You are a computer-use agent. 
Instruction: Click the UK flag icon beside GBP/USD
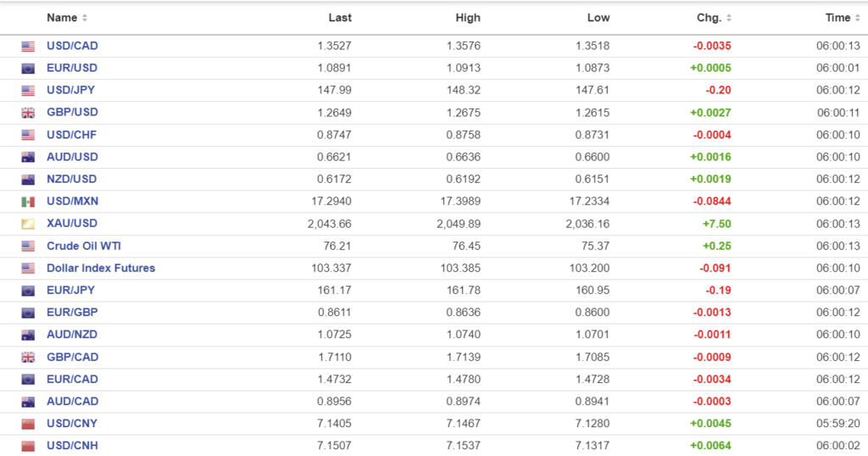point(28,113)
